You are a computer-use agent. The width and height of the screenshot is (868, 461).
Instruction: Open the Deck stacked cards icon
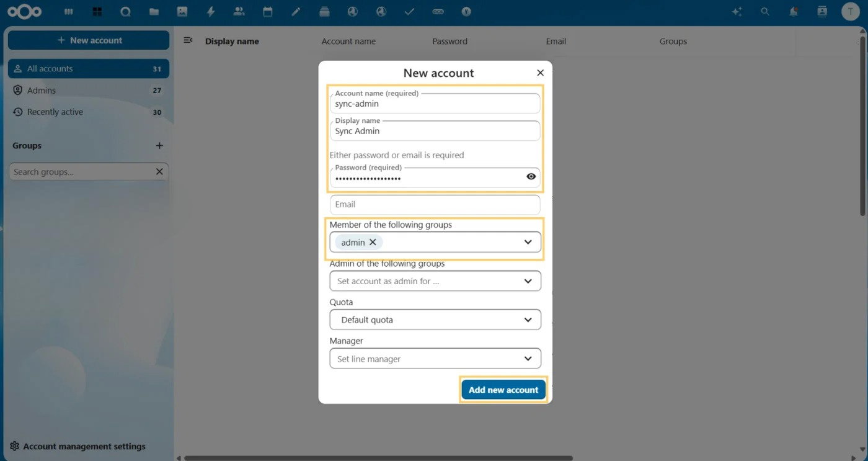coord(324,12)
